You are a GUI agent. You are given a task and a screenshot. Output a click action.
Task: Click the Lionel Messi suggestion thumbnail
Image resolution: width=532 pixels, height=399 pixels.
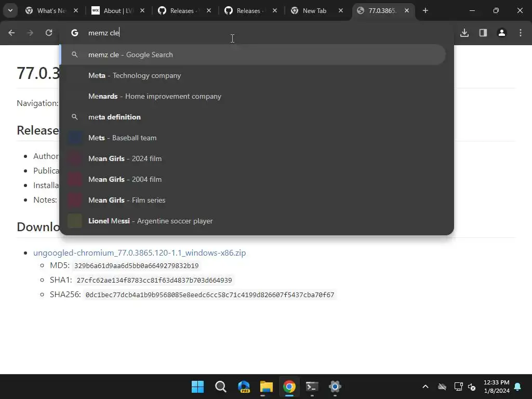pyautogui.click(x=75, y=221)
